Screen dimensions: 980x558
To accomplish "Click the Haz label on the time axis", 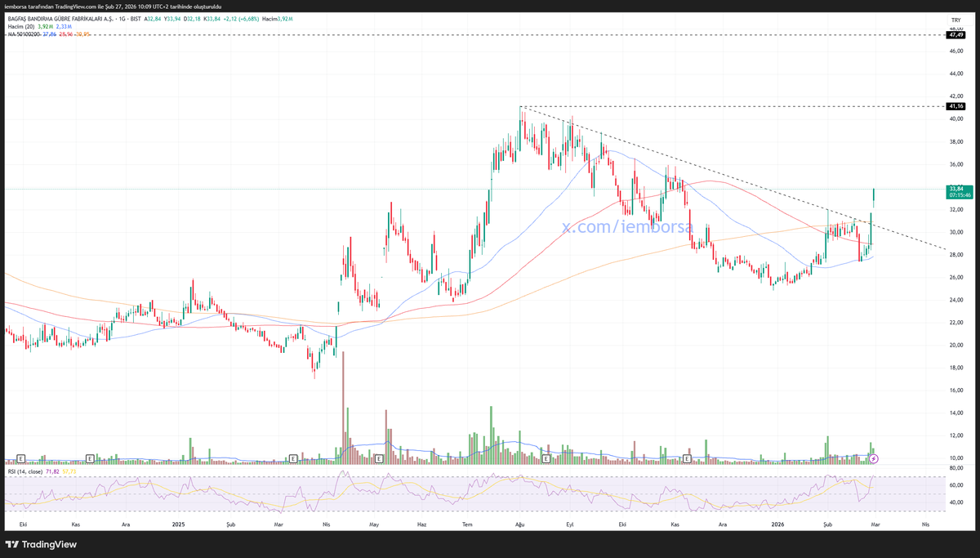I will 421,523.
